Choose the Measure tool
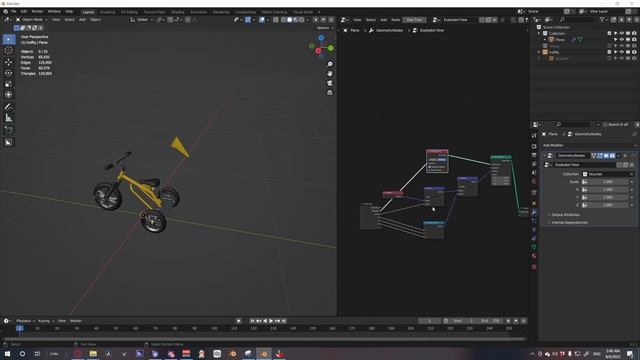This screenshot has width=640, height=360. (x=9, y=118)
